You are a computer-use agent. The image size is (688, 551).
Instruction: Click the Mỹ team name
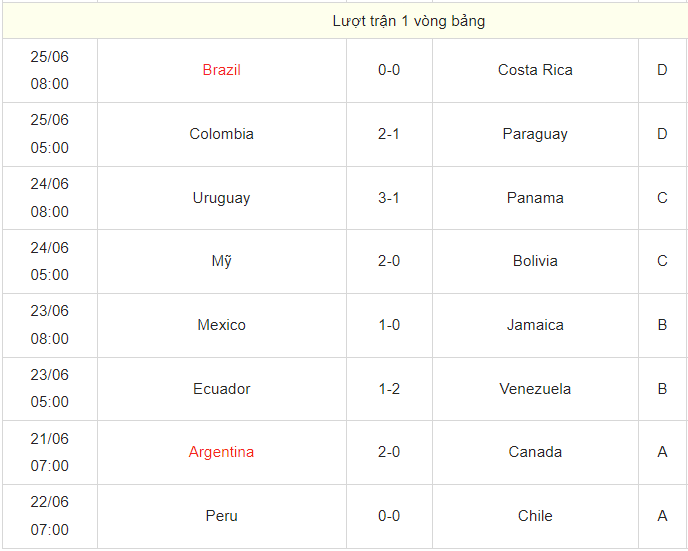[x=221, y=261]
